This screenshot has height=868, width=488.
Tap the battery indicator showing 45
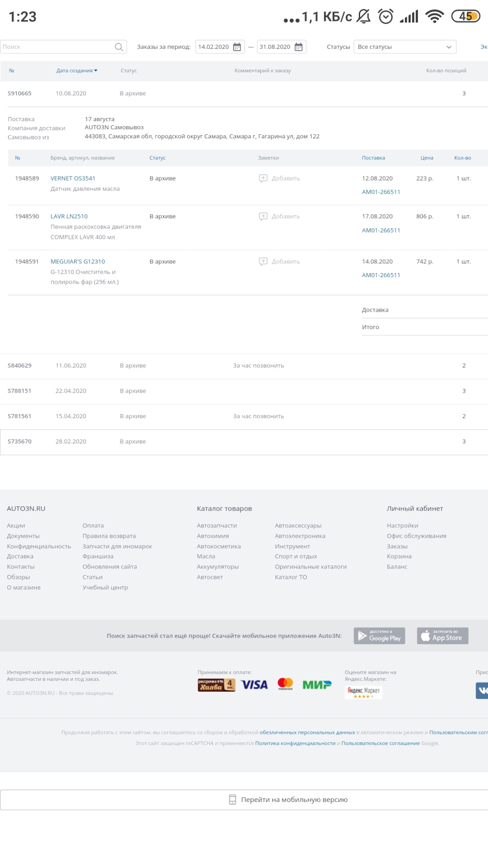pyautogui.click(x=466, y=16)
